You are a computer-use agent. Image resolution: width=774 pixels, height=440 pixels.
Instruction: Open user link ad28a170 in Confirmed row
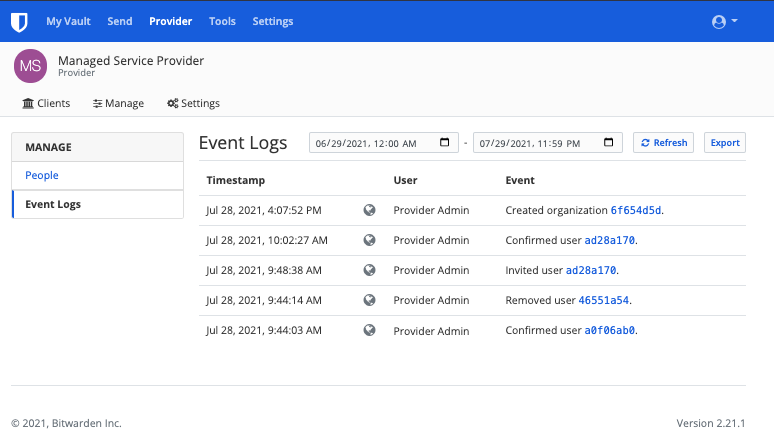610,240
